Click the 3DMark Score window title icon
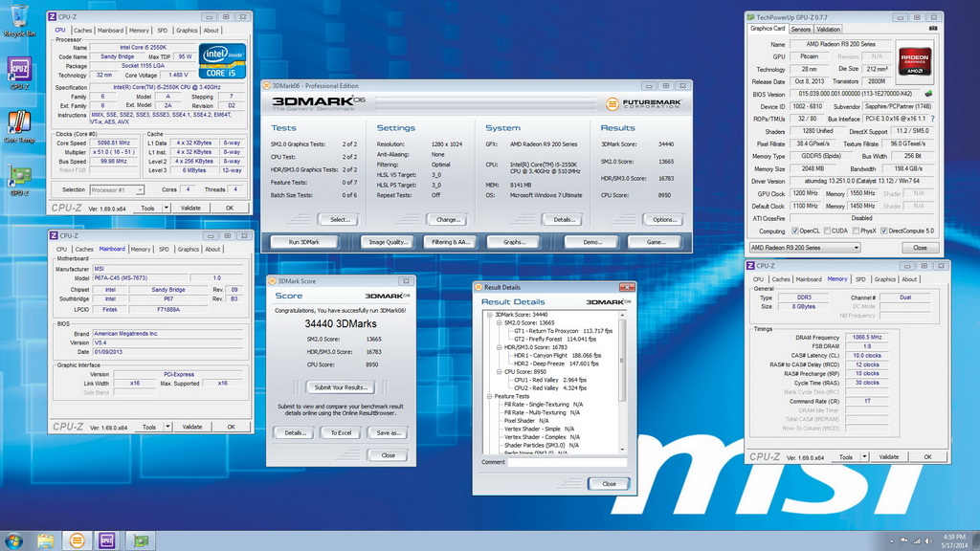The image size is (980, 551). (273, 281)
